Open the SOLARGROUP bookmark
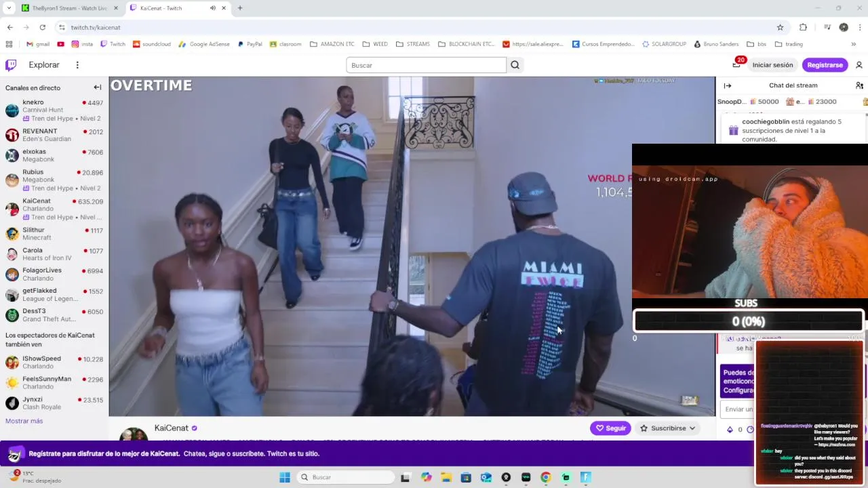 [664, 44]
